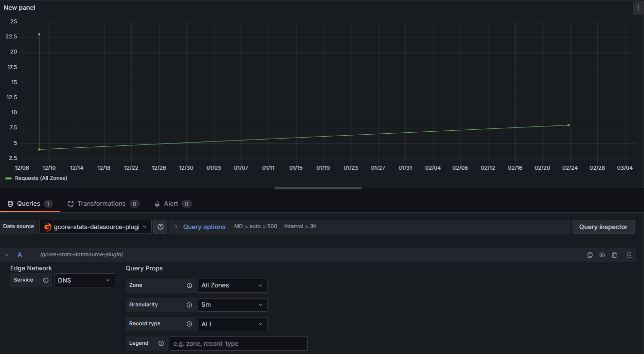Image resolution: width=644 pixels, height=354 pixels.
Task: Expand Query options settings
Action: [204, 227]
